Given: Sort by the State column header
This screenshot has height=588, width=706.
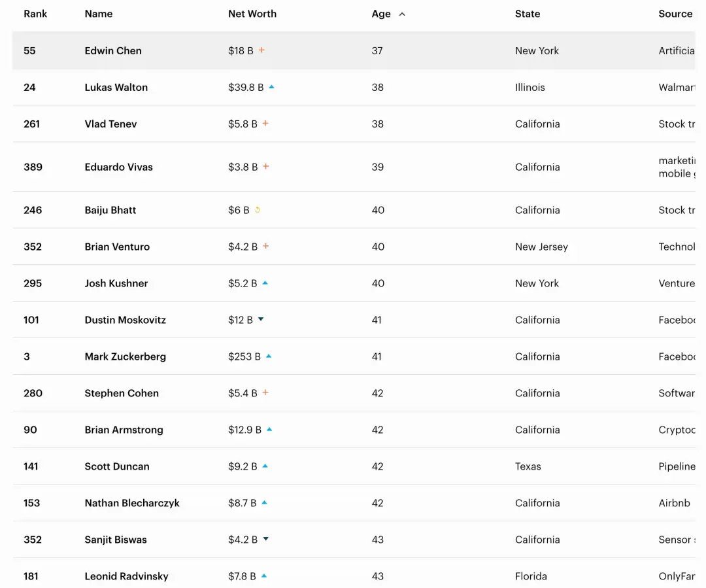Looking at the screenshot, I should pos(528,14).
